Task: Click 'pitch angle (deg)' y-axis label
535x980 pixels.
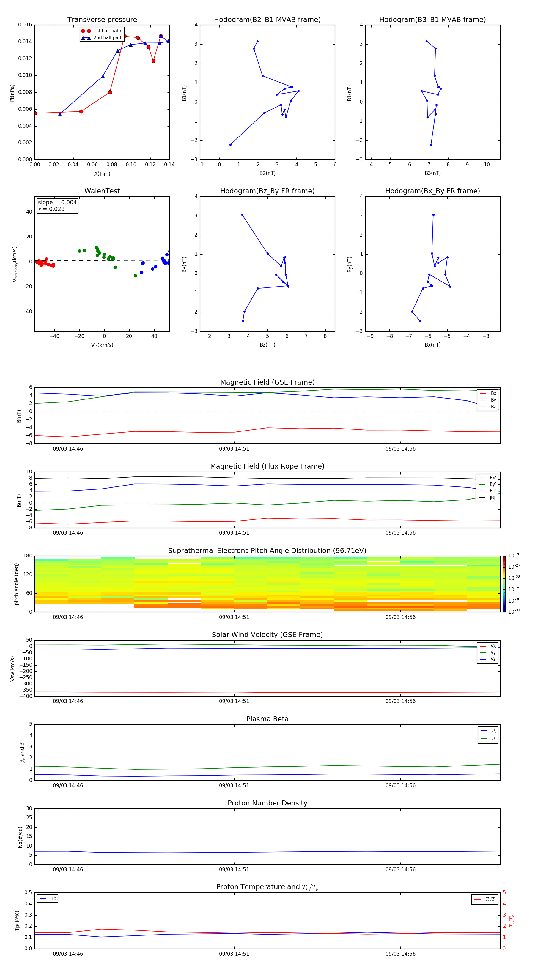Action: [x=17, y=584]
